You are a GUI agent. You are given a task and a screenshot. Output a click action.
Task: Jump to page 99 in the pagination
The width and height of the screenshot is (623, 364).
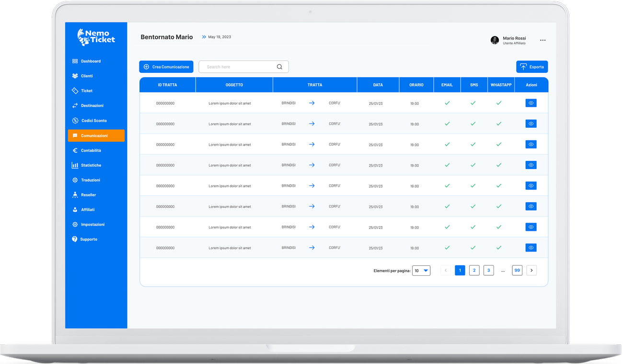click(x=517, y=271)
